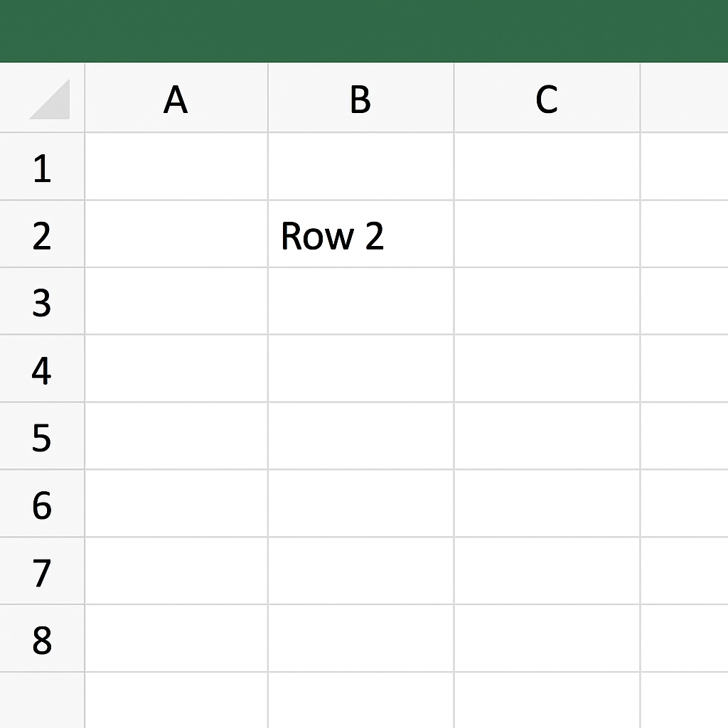Select row 3 header
The width and height of the screenshot is (728, 728).
coord(42,301)
